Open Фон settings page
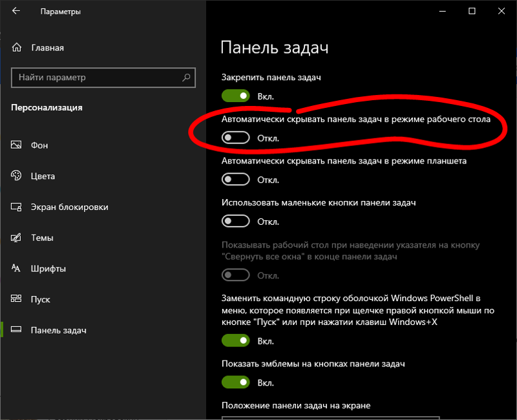 [x=103, y=145]
